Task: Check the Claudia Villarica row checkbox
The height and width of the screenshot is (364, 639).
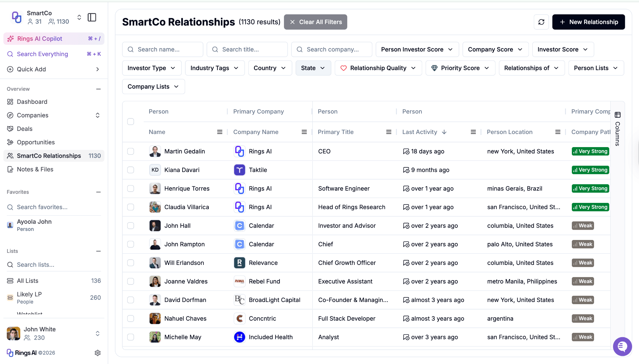Action: click(131, 207)
